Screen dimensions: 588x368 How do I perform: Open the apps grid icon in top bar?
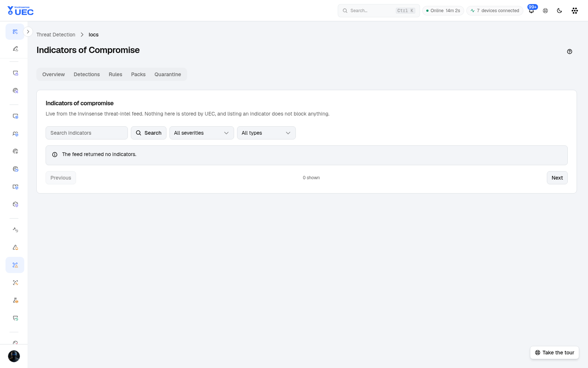coord(575,11)
